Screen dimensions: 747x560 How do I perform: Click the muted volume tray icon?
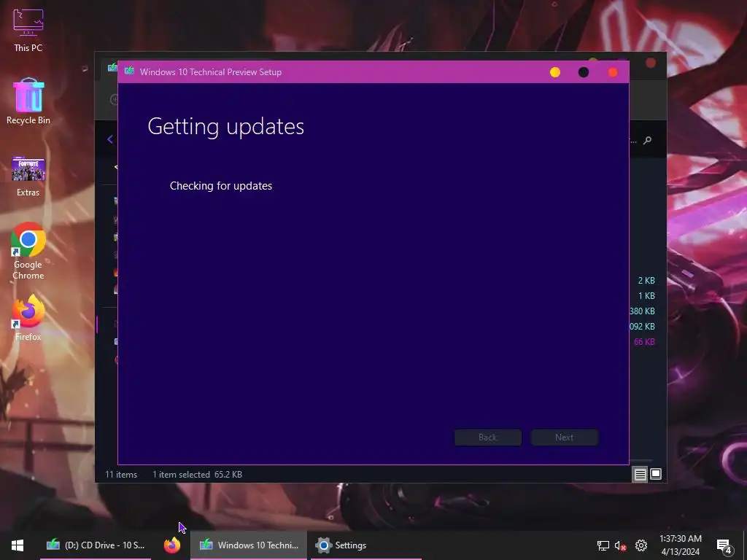[620, 545]
